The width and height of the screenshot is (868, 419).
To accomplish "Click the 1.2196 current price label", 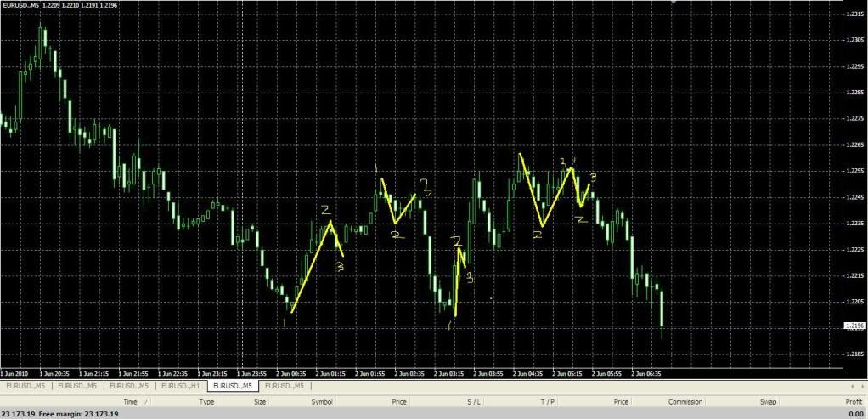I will click(854, 326).
